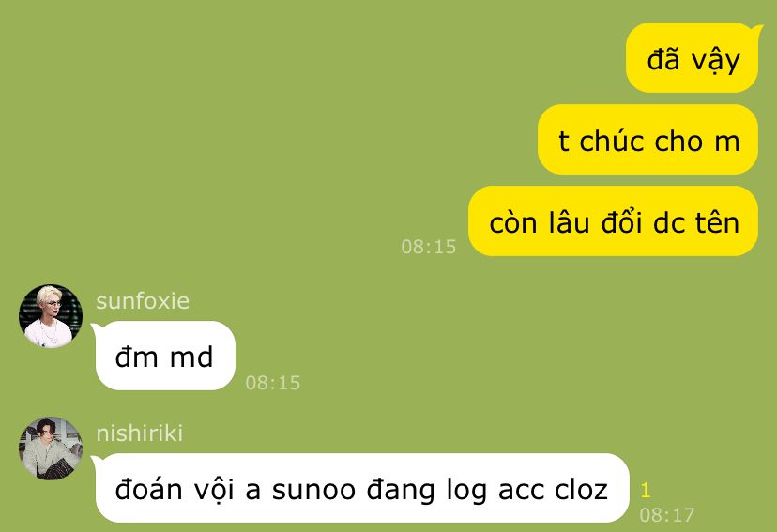Viewport: 777px width, 532px height.
Task: Click the tail of the "đã vậy" bubble
Action: tap(756, 29)
